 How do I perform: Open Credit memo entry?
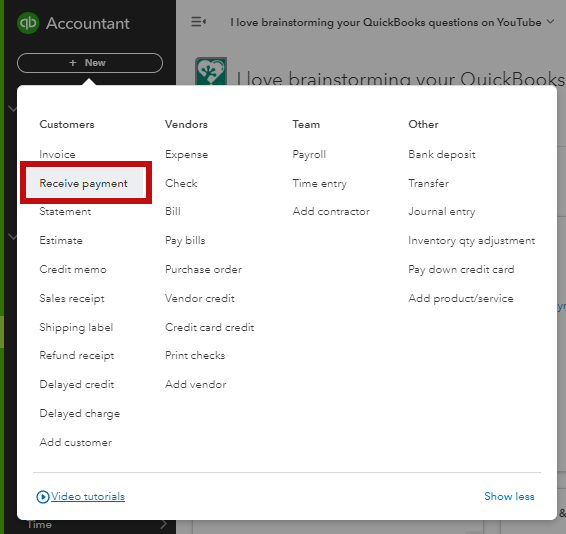(x=73, y=269)
